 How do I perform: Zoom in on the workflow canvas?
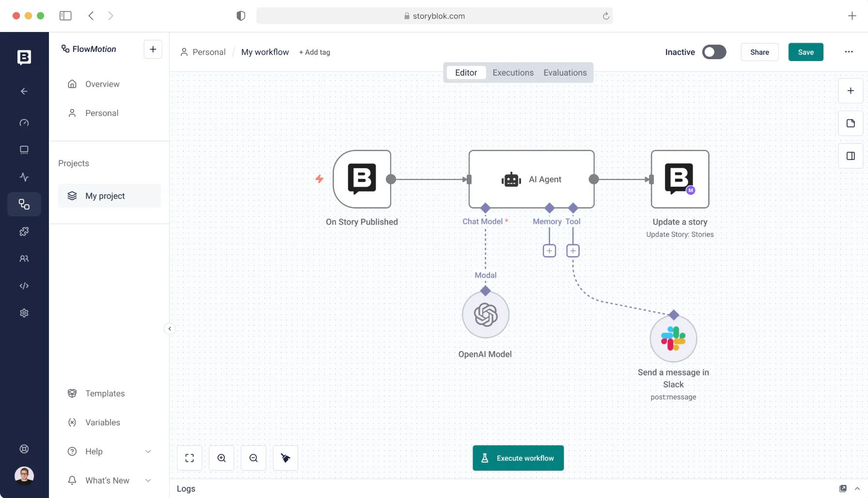tap(221, 458)
